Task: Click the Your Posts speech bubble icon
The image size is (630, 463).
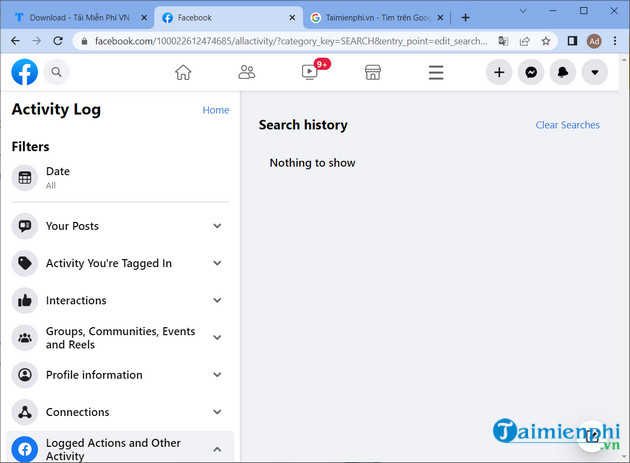Action: [x=25, y=226]
